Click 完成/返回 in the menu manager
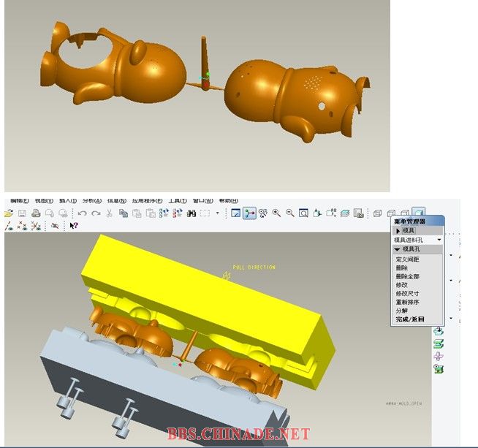This screenshot has height=448, width=478. [410, 319]
